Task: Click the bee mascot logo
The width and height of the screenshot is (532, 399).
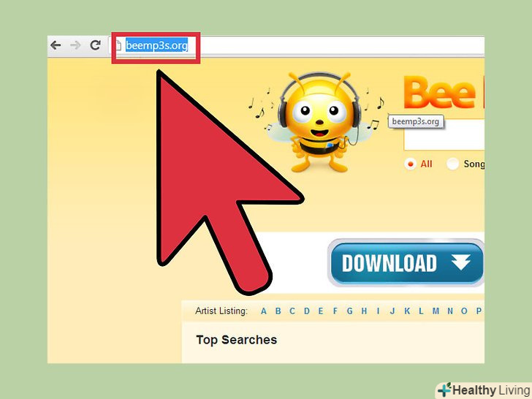Action: pos(319,122)
